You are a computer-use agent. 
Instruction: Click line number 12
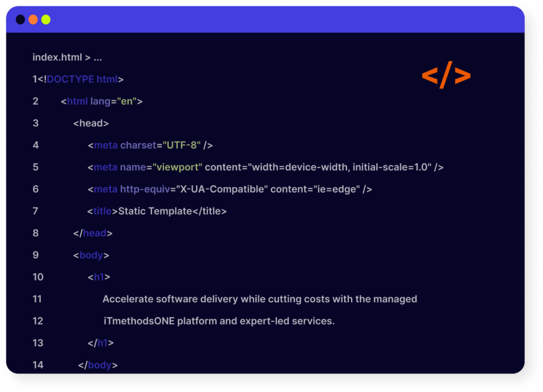(x=38, y=321)
